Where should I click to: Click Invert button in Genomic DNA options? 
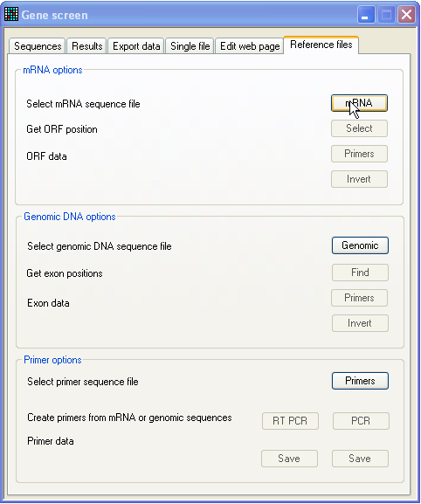pos(360,323)
